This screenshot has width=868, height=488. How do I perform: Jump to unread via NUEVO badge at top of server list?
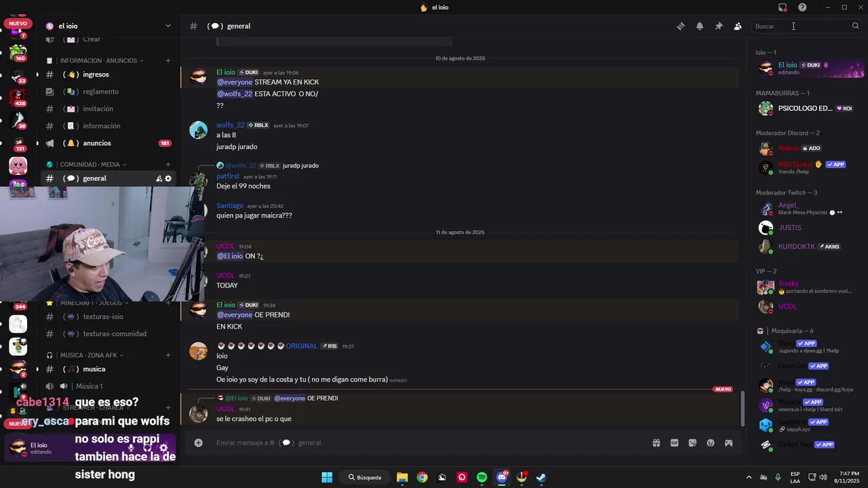(x=18, y=23)
